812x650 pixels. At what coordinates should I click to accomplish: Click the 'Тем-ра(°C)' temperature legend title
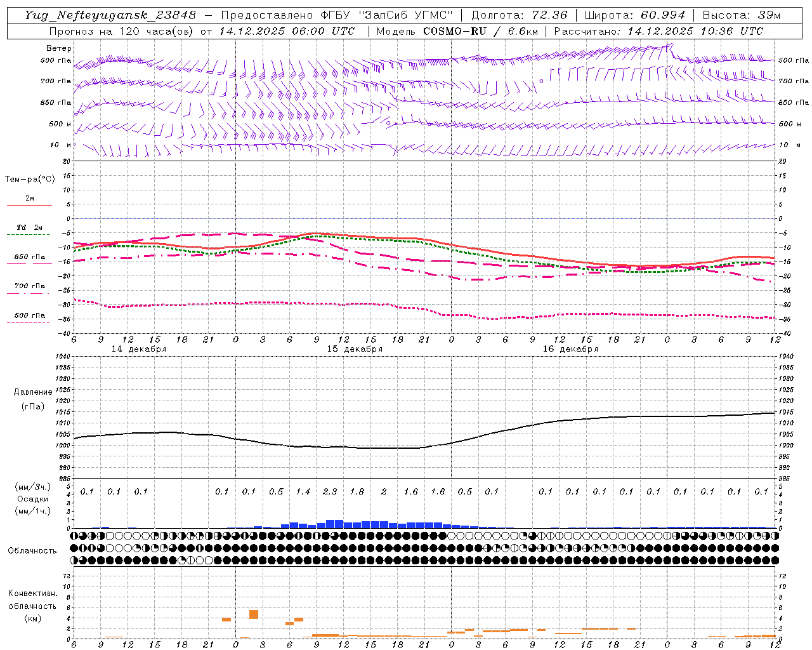click(30, 180)
